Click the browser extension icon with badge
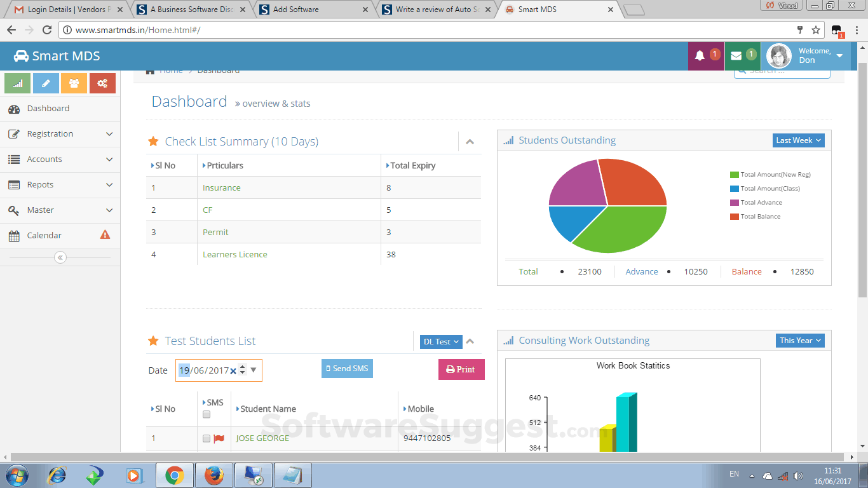 pyautogui.click(x=837, y=30)
